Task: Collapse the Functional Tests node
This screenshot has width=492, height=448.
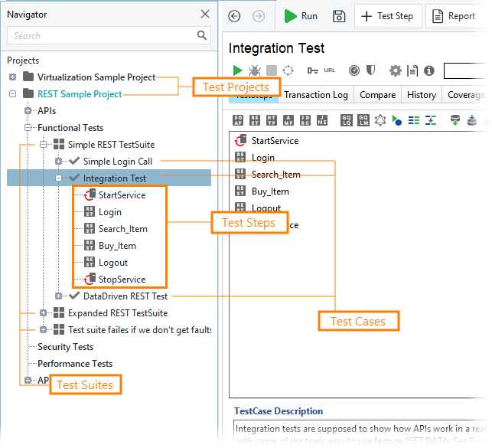Action: (x=28, y=127)
